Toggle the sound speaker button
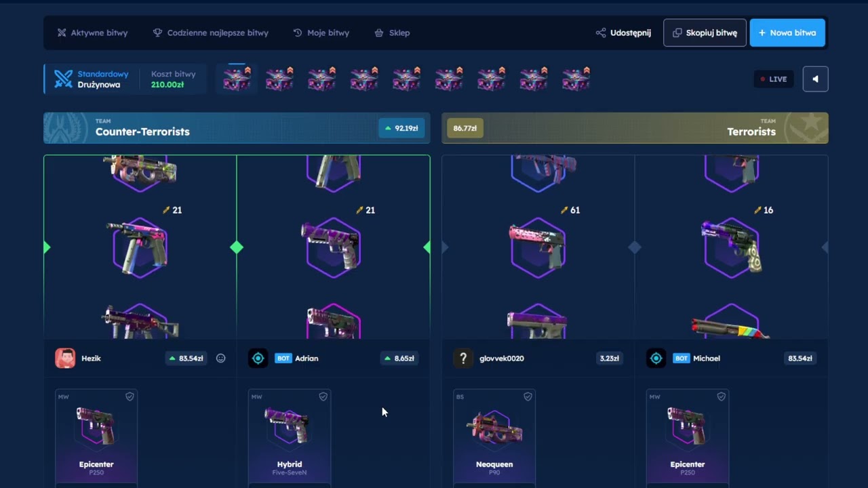Viewport: 868px width, 488px height. pos(815,79)
